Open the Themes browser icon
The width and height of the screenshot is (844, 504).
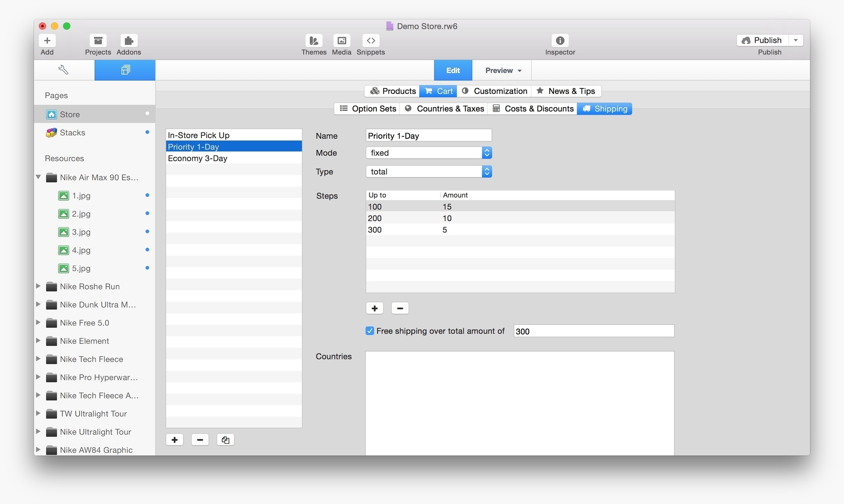point(314,41)
